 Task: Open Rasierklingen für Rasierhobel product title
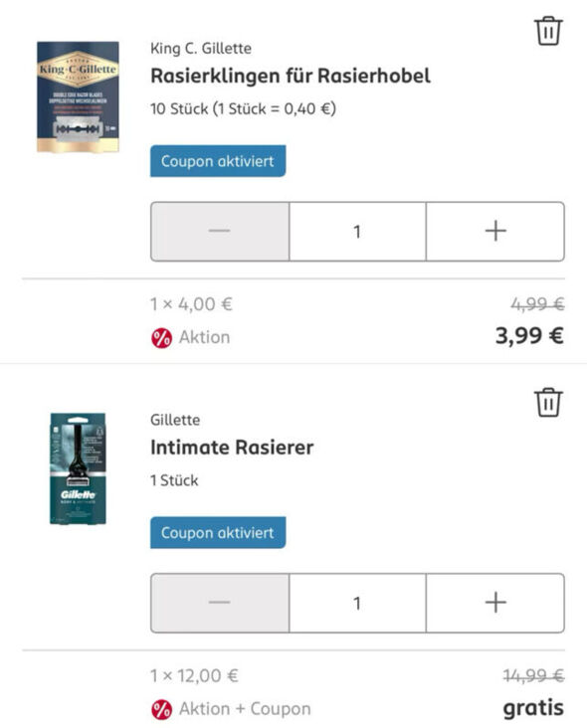291,76
